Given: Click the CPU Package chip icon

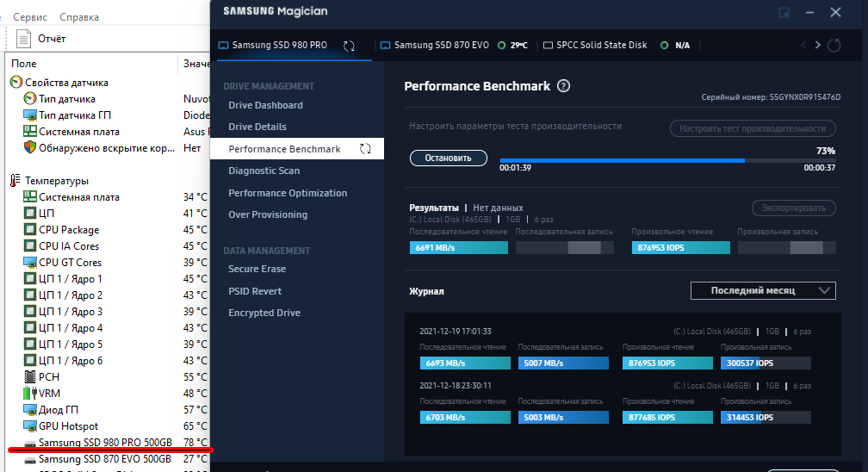Looking at the screenshot, I should tap(30, 229).
